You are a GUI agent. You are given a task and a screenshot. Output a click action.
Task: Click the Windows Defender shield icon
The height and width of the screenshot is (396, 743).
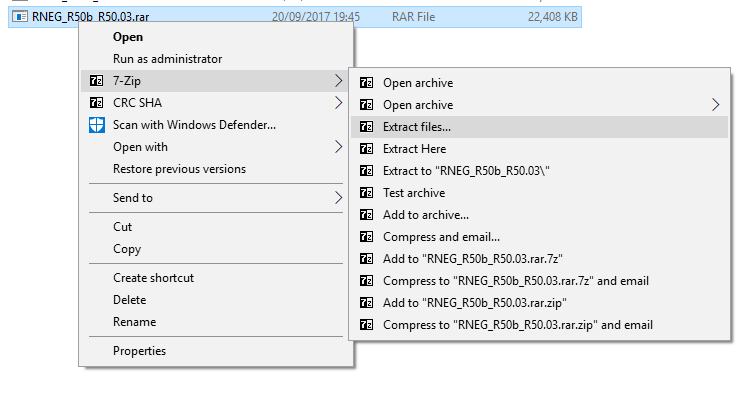pos(97,125)
